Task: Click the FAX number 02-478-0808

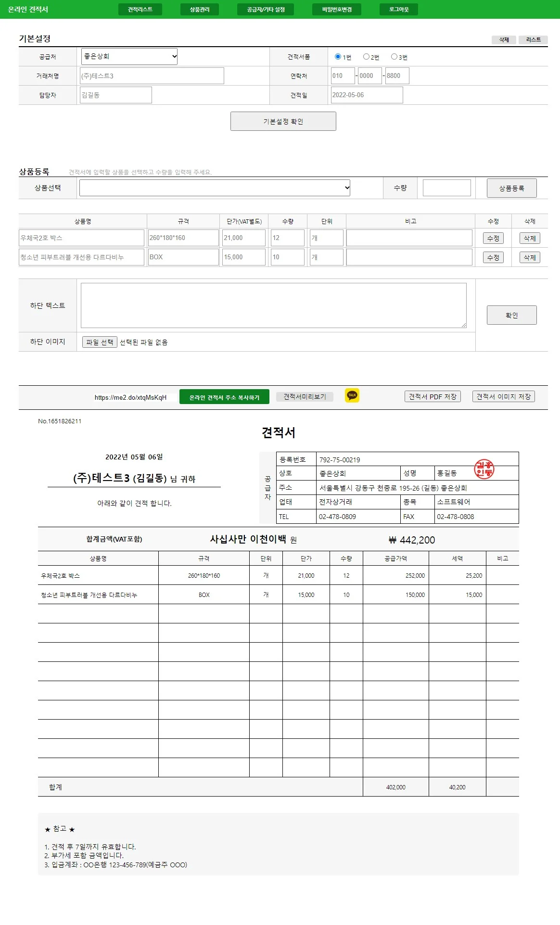Action: coord(455,517)
